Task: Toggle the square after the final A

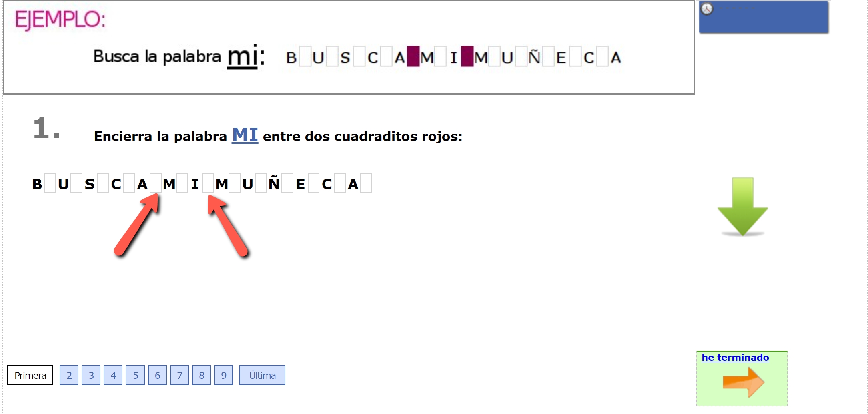Action: tap(366, 183)
